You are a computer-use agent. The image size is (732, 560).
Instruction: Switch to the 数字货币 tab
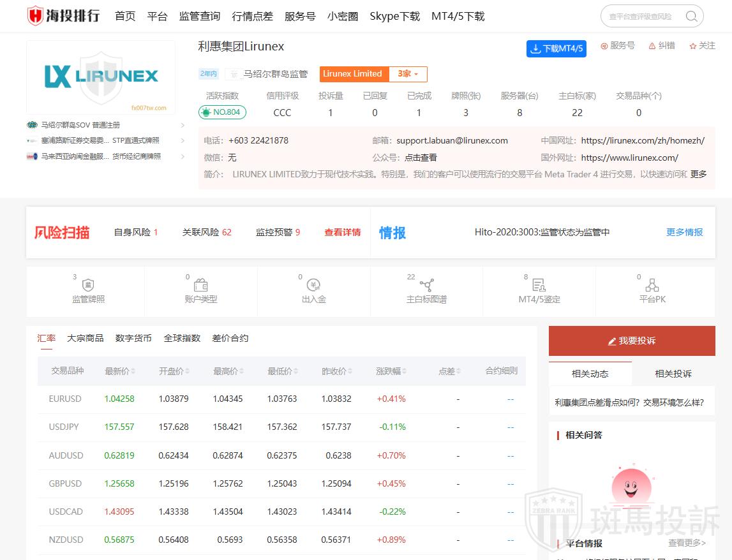(x=133, y=338)
